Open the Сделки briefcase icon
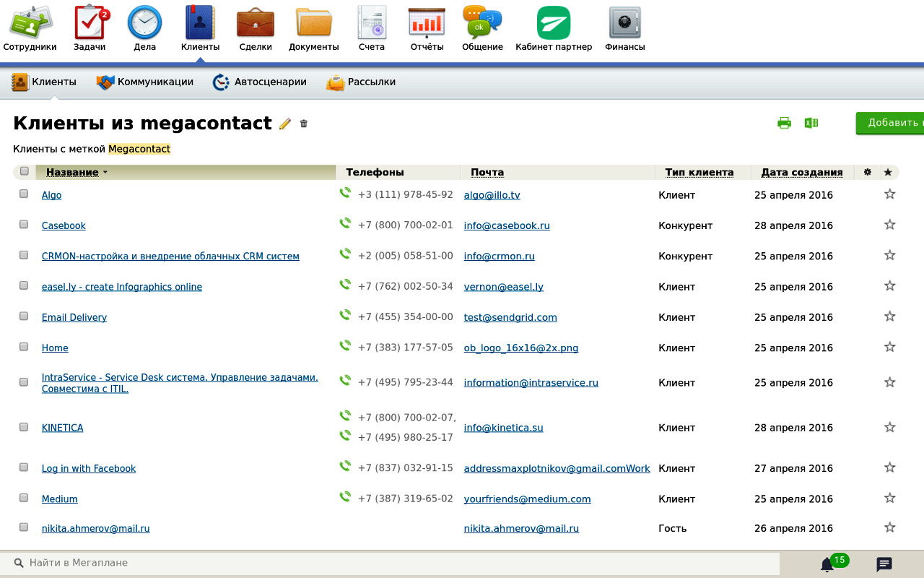The width and height of the screenshot is (924, 578). (256, 29)
